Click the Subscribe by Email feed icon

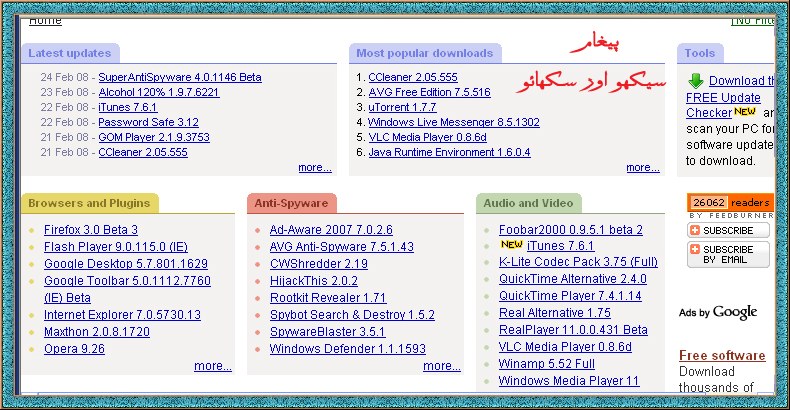click(x=695, y=249)
